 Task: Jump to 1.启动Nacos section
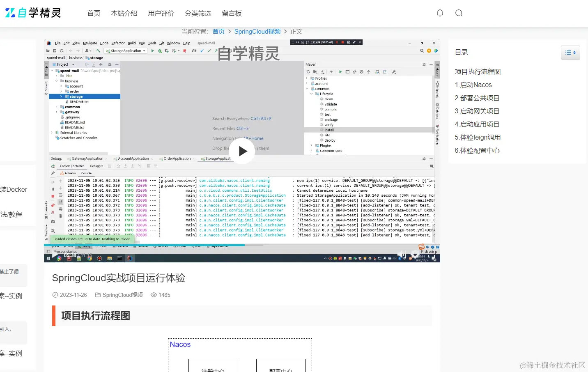pos(473,85)
